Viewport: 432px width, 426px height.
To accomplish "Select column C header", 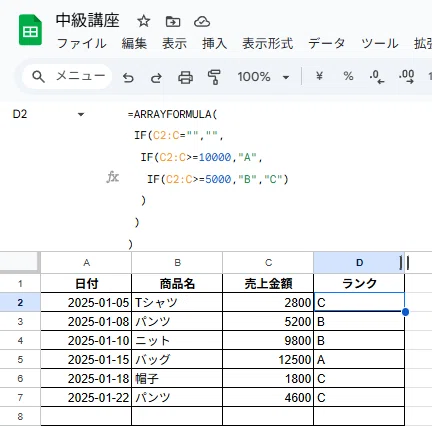I will [268, 263].
